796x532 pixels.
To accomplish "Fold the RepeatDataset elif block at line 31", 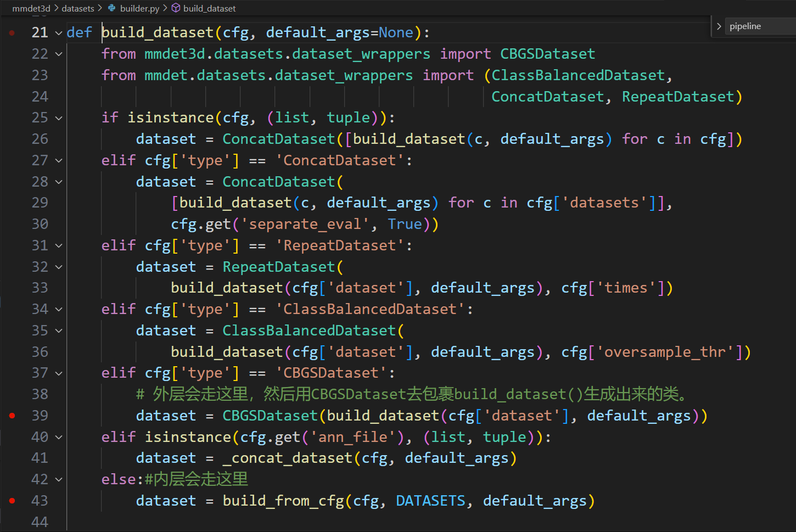I will pyautogui.click(x=59, y=246).
